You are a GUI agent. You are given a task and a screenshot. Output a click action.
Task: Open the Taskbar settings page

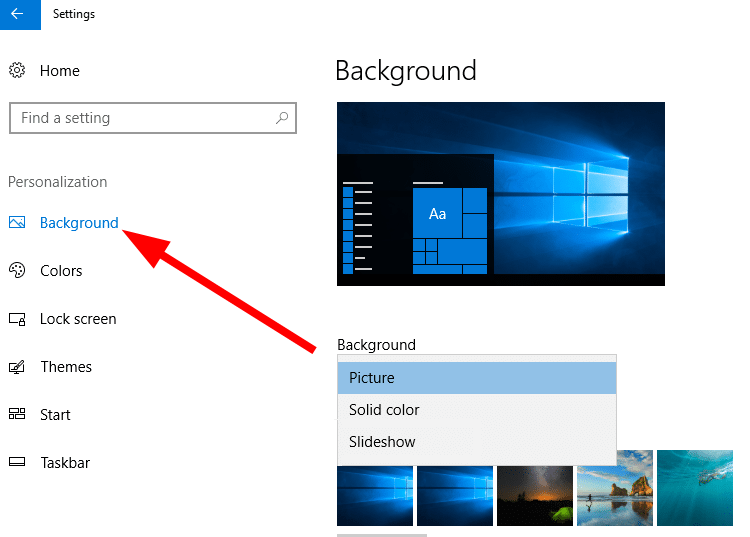coord(65,463)
